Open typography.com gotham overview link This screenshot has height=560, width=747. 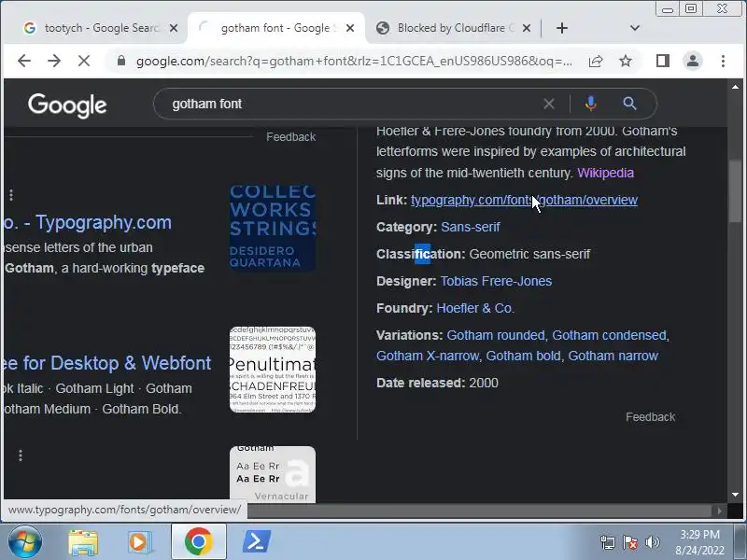[x=524, y=200]
